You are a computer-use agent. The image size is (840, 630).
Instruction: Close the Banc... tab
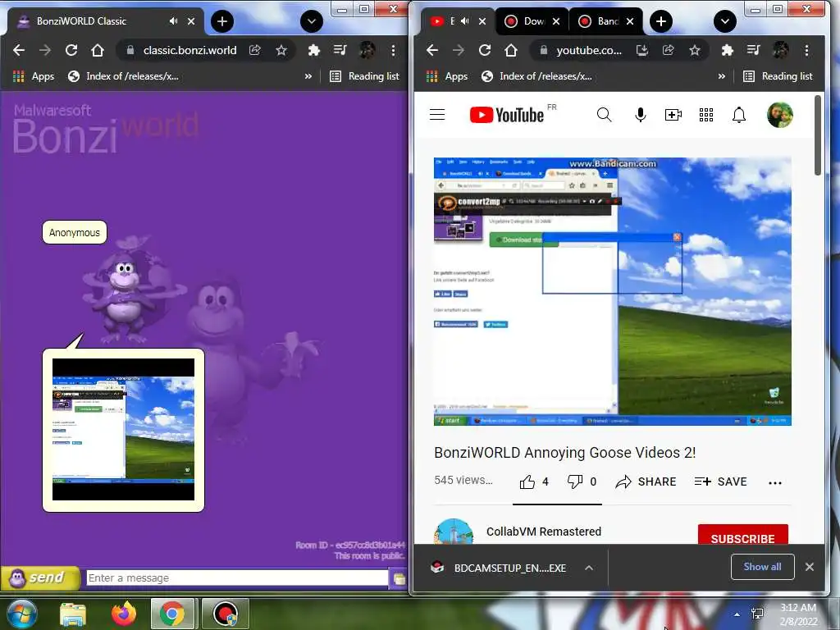click(630, 21)
